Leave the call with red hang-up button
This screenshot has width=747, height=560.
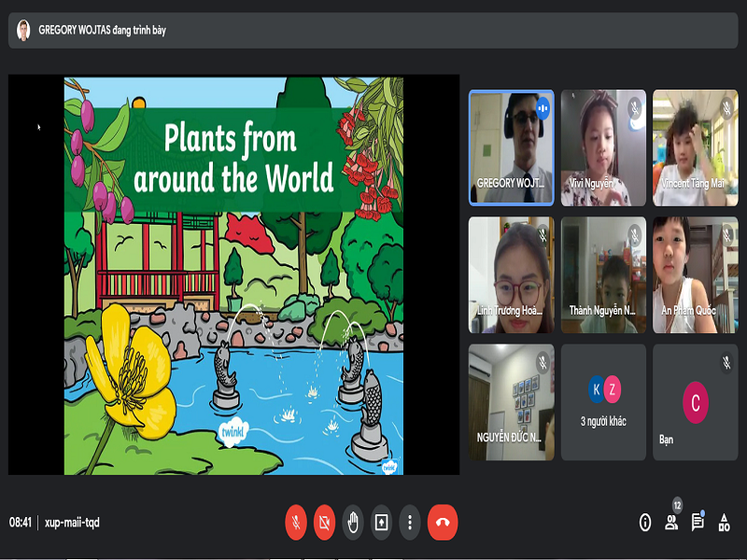coord(443,523)
